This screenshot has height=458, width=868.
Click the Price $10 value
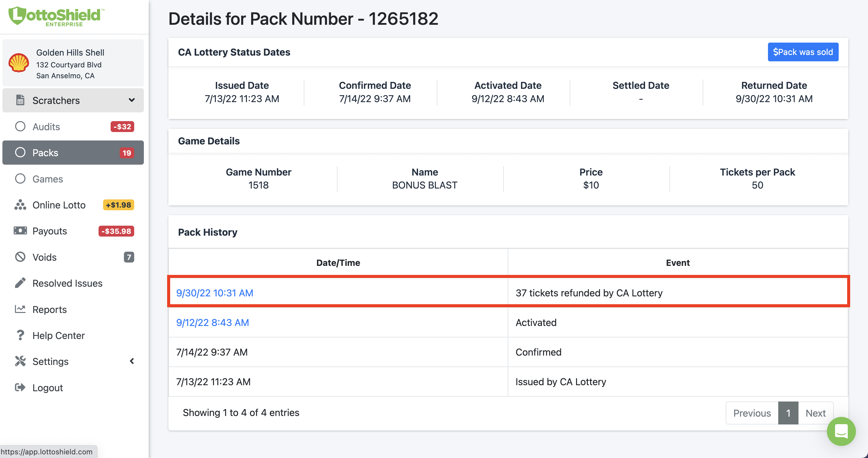(x=591, y=185)
